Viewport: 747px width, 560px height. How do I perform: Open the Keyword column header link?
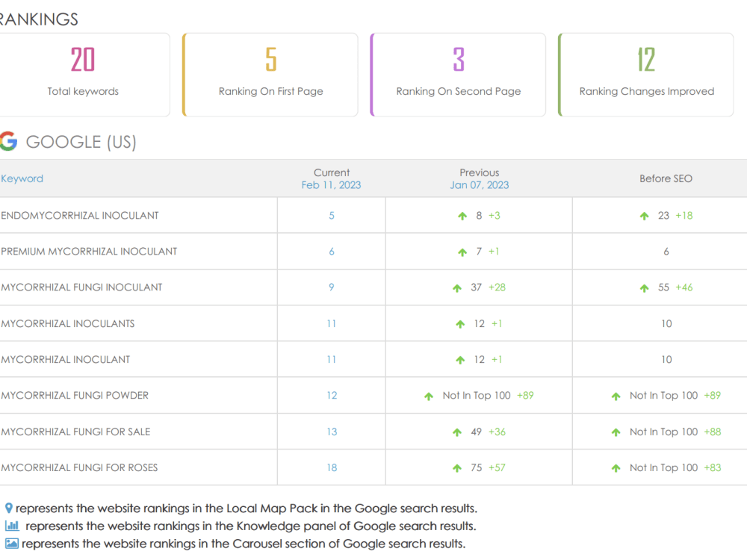pos(22,178)
